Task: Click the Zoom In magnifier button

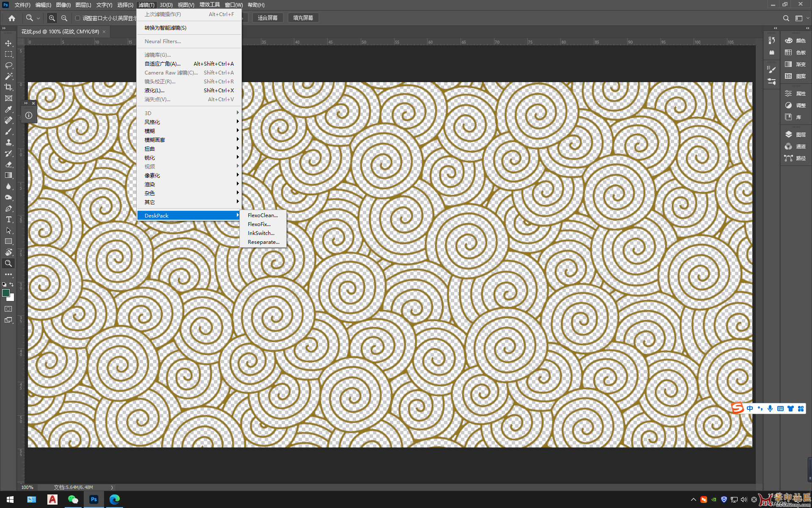Action: pyautogui.click(x=52, y=18)
